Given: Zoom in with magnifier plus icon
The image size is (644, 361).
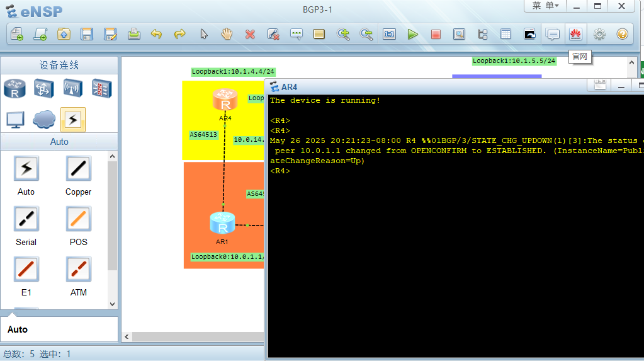Looking at the screenshot, I should tap(343, 34).
